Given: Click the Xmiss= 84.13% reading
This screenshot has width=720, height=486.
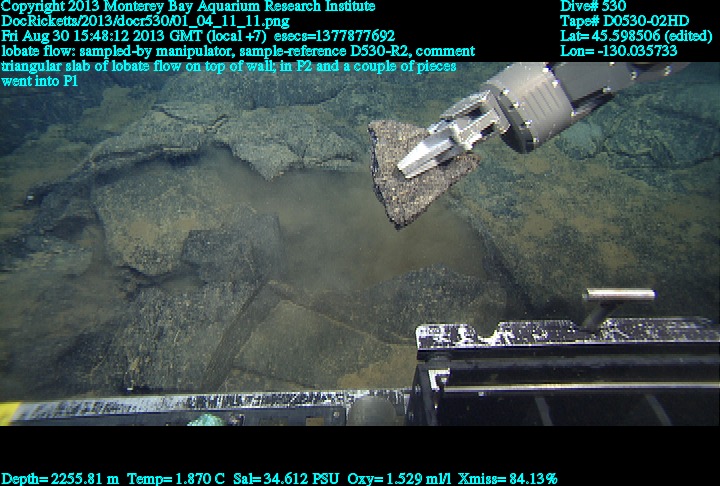Looking at the screenshot, I should click(507, 479).
